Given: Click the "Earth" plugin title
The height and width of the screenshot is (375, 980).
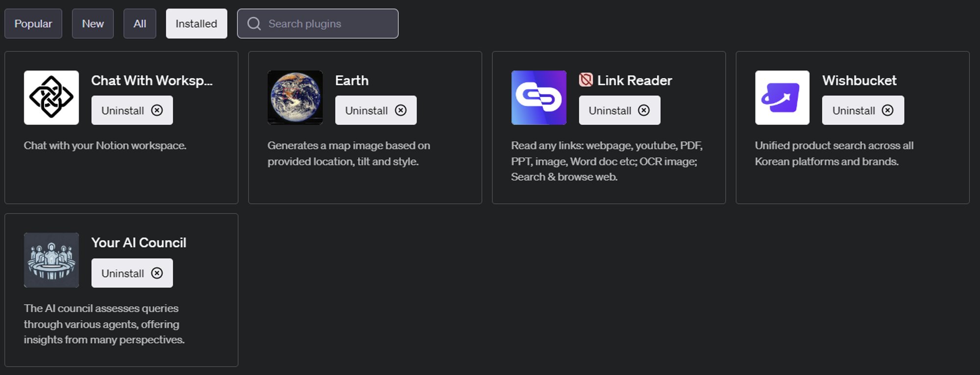Looking at the screenshot, I should (352, 80).
